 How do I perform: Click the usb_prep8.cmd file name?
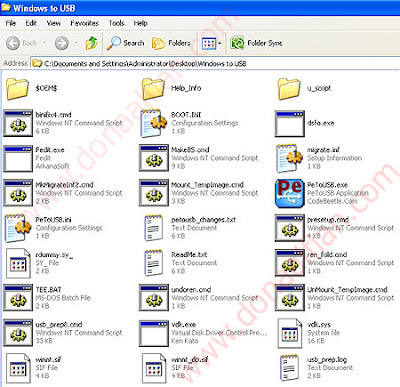59,324
